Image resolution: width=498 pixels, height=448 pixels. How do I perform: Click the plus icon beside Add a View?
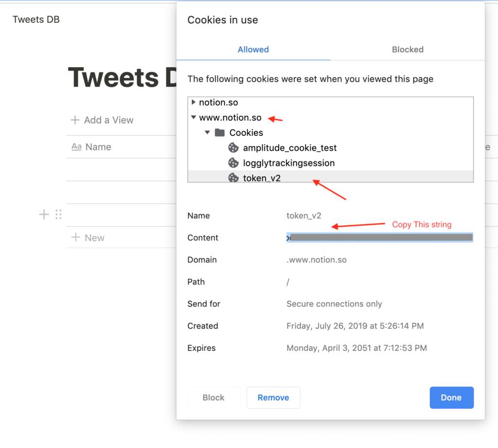[75, 120]
